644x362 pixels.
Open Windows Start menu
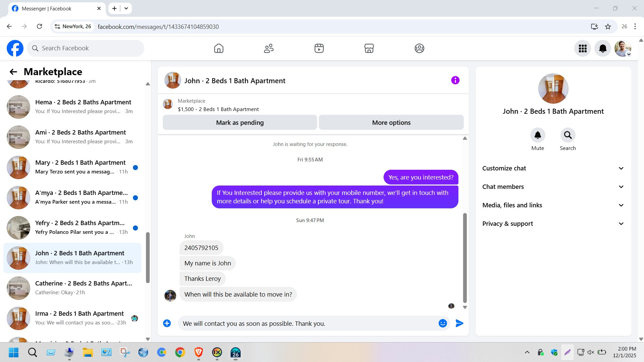pos(13,353)
